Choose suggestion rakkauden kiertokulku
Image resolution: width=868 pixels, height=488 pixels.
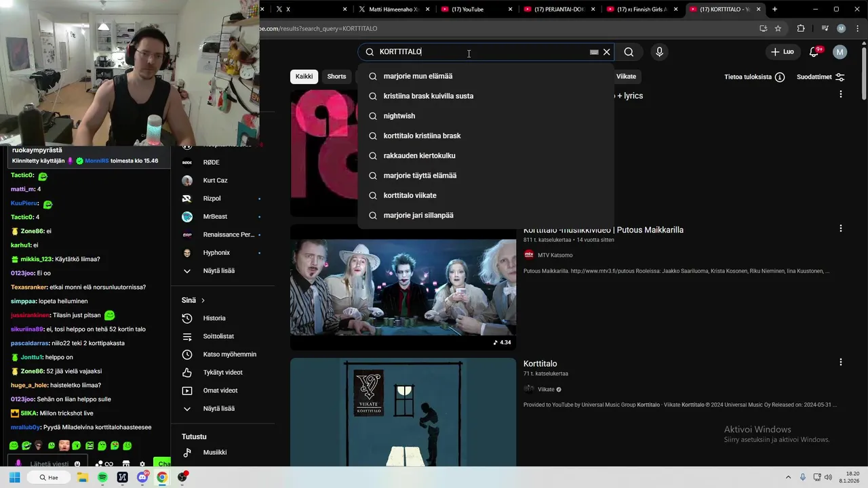[486, 155]
